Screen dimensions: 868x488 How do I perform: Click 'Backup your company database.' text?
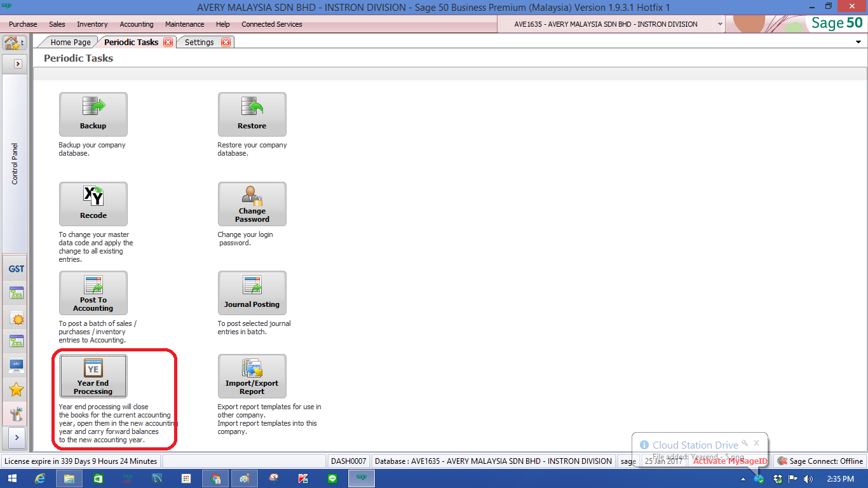pyautogui.click(x=92, y=149)
